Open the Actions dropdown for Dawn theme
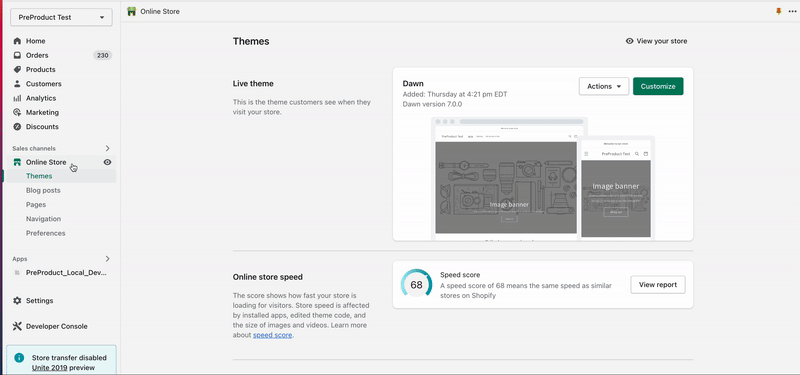800x375 pixels. (x=604, y=86)
